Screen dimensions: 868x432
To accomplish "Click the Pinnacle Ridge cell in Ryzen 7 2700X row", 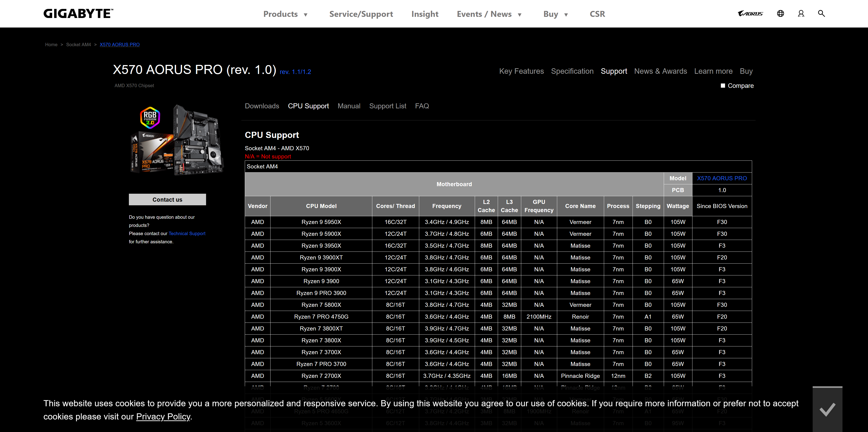I will 580,376.
